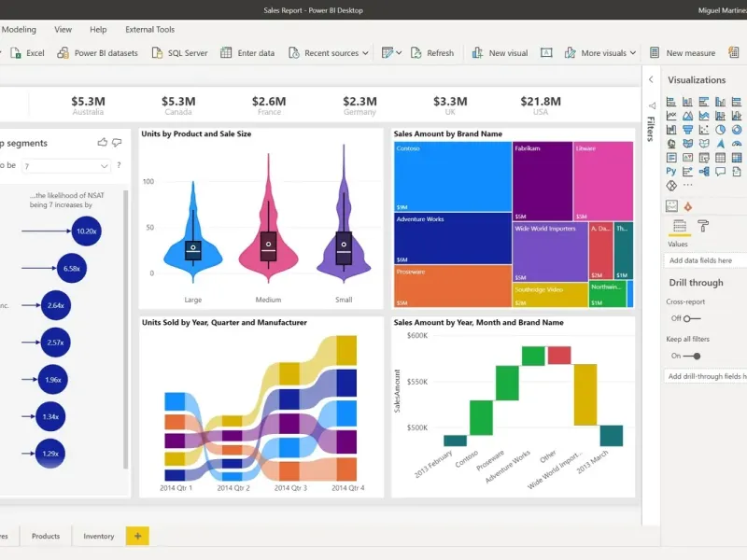The height and width of the screenshot is (560, 747).
Task: Select the 1.29x influencer bubble
Action: (x=50, y=454)
